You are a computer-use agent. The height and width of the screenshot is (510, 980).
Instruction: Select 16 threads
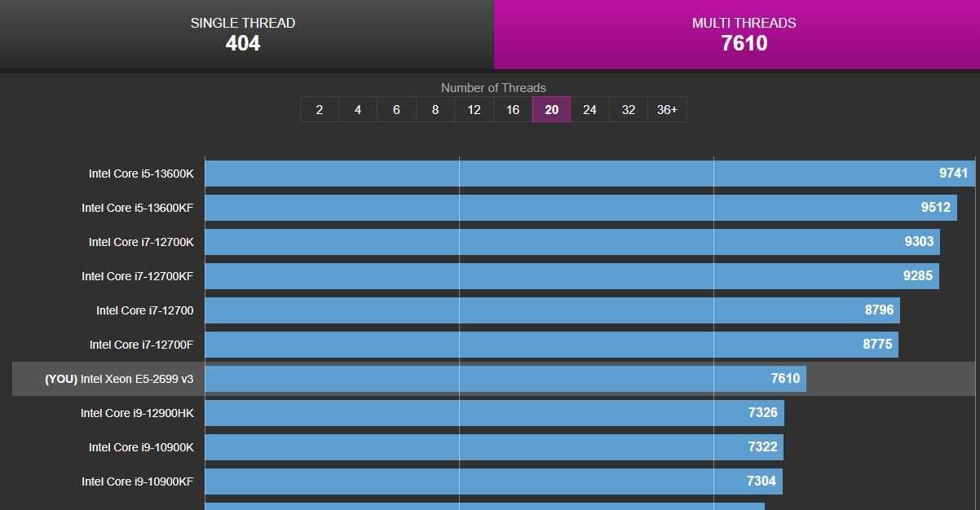[512, 109]
